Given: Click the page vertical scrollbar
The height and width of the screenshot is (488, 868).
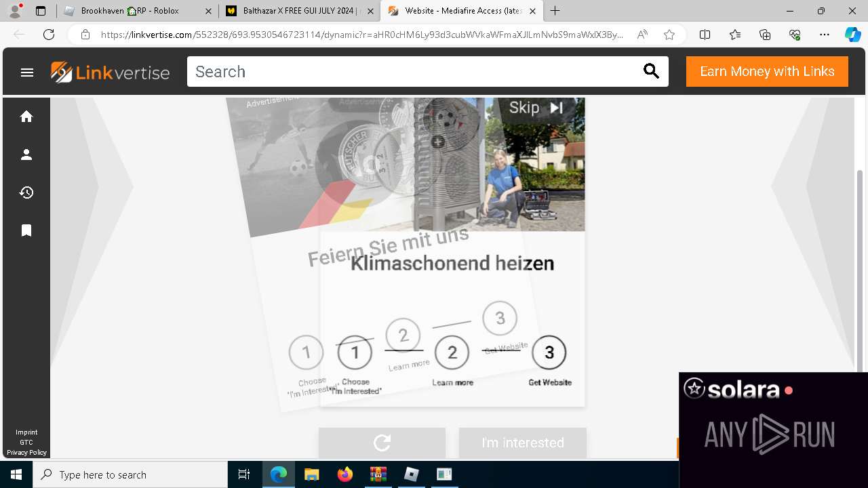Looking at the screenshot, I should coord(861,271).
